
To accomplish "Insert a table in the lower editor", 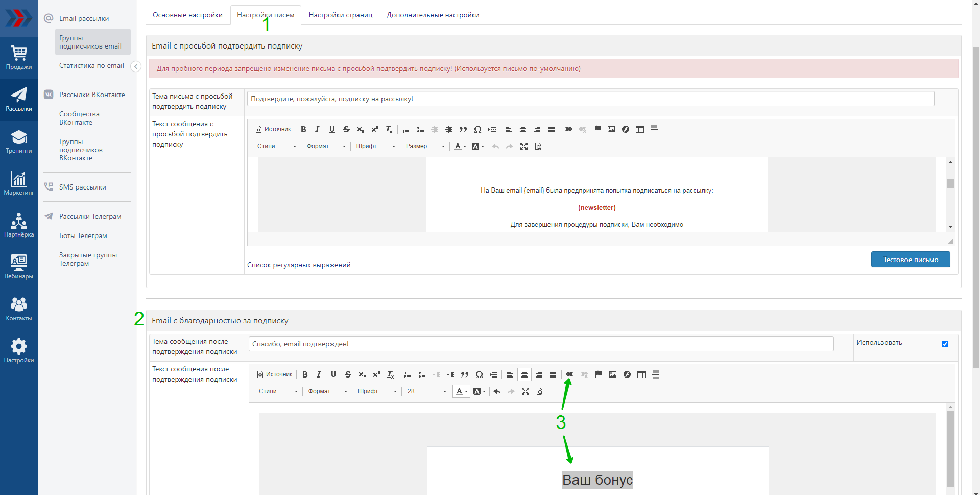I will [x=641, y=374].
